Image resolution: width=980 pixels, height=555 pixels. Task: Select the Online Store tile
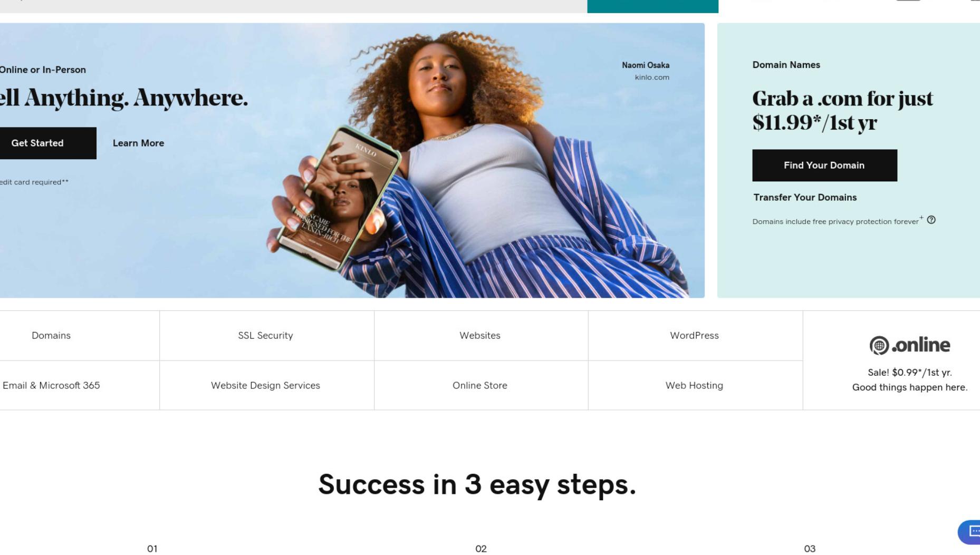[481, 385]
